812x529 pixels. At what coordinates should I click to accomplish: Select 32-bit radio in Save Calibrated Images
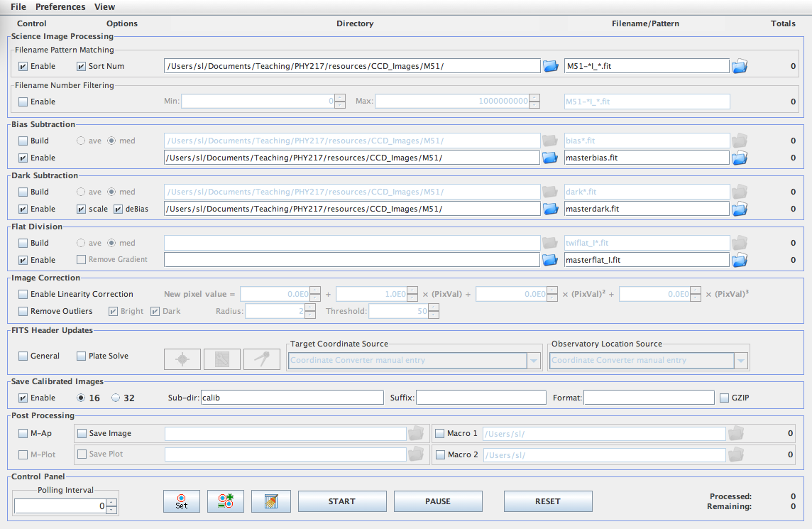tap(116, 398)
